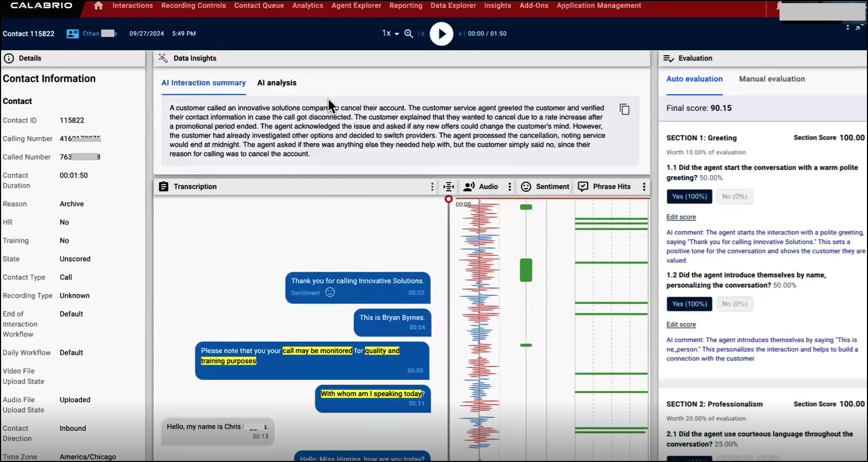Viewport: 868px width, 462px height.
Task: Click the collapse-timeline icon beside Audio
Action: [x=448, y=187]
